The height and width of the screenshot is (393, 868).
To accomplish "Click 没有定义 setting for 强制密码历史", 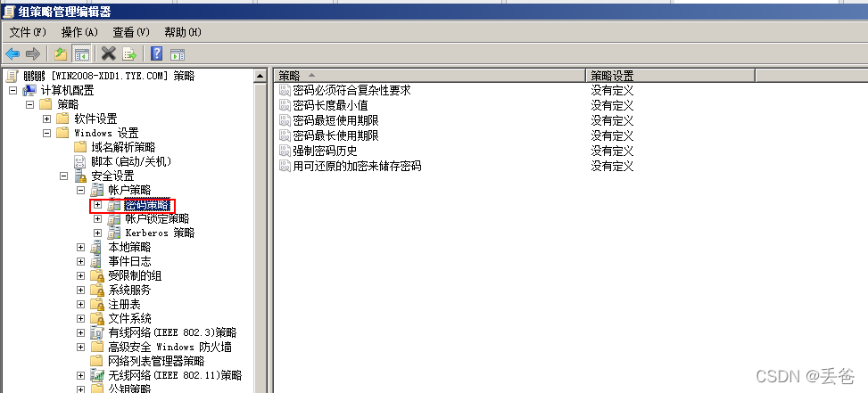I will pyautogui.click(x=612, y=151).
